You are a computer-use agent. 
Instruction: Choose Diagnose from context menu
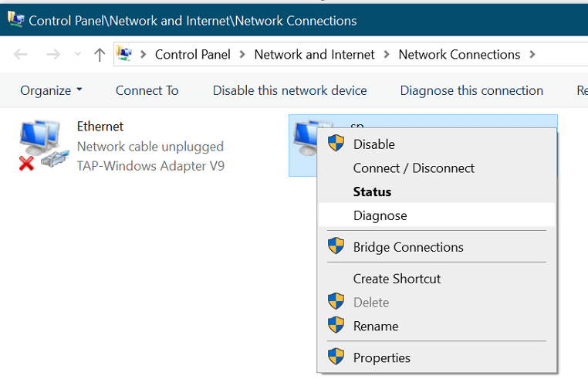380,215
